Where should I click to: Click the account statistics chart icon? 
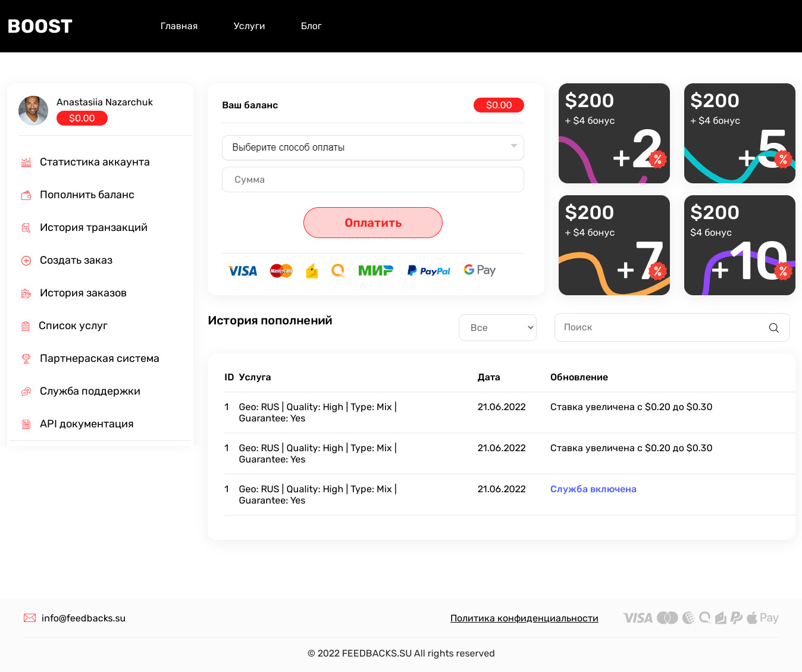(x=26, y=162)
